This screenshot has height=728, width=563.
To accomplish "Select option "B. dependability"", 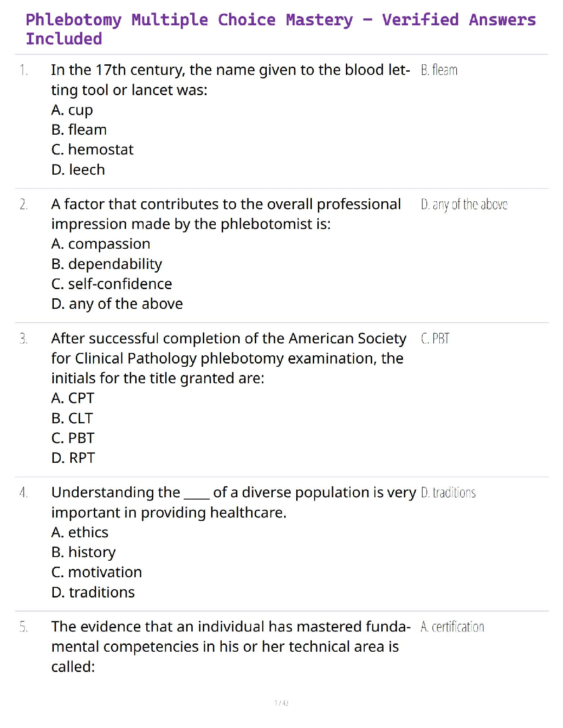I will tap(107, 264).
